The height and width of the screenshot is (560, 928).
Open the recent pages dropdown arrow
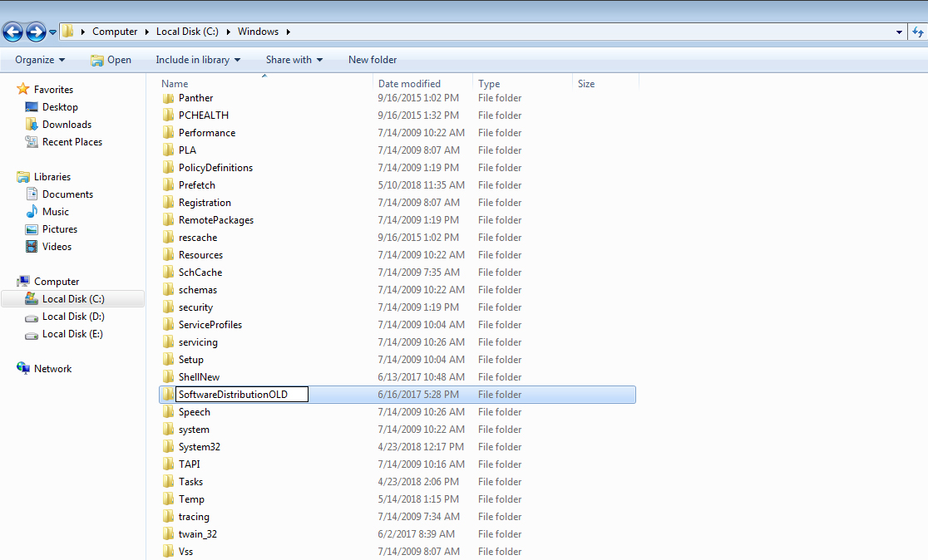[52, 32]
